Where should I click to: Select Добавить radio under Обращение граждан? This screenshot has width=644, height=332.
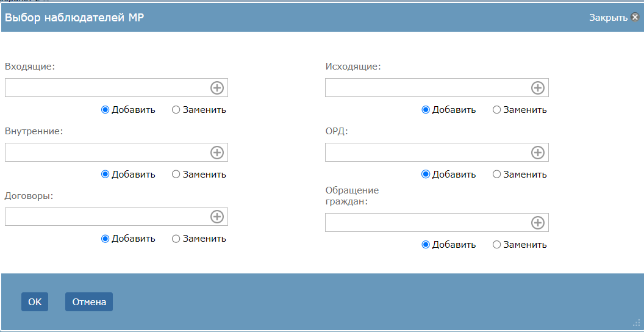(426, 245)
